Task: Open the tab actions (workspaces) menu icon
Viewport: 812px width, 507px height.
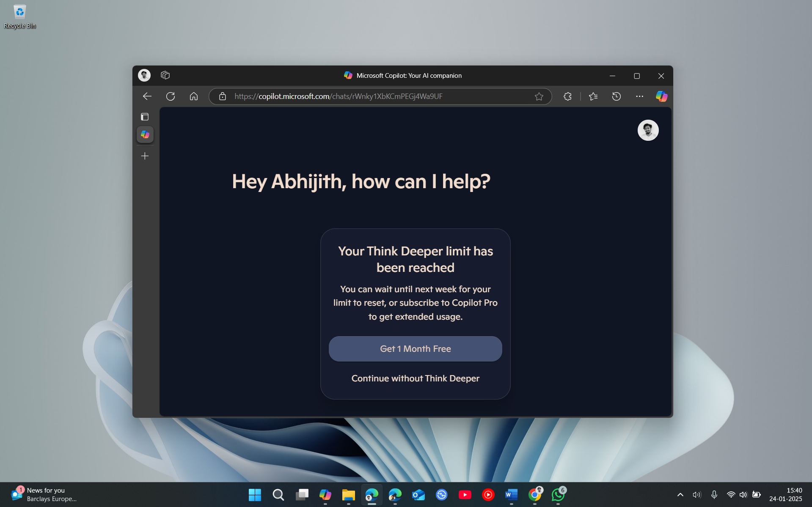Action: click(x=165, y=75)
